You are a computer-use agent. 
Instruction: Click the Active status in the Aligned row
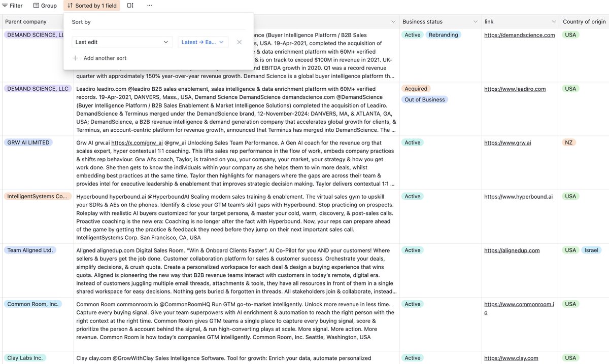click(x=413, y=250)
